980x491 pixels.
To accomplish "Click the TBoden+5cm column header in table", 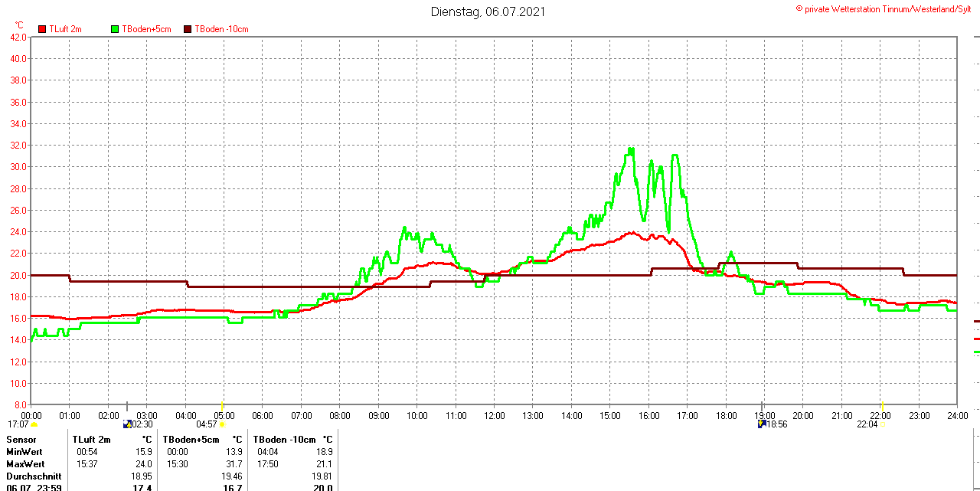I will tap(193, 440).
